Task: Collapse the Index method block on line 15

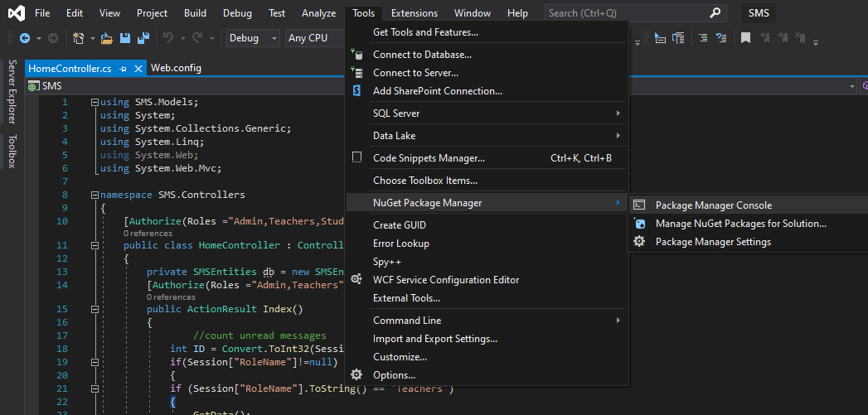Action: pyautogui.click(x=95, y=309)
